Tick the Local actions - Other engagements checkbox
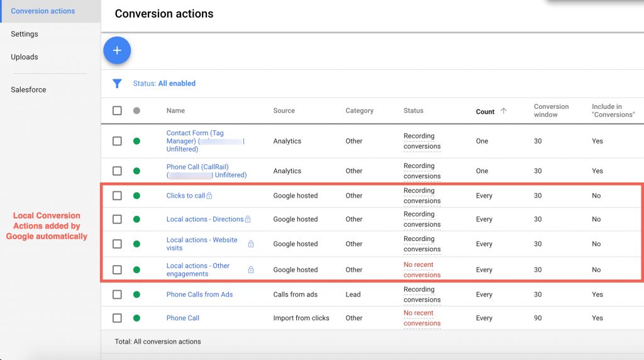The width and height of the screenshot is (644, 360). 117,269
